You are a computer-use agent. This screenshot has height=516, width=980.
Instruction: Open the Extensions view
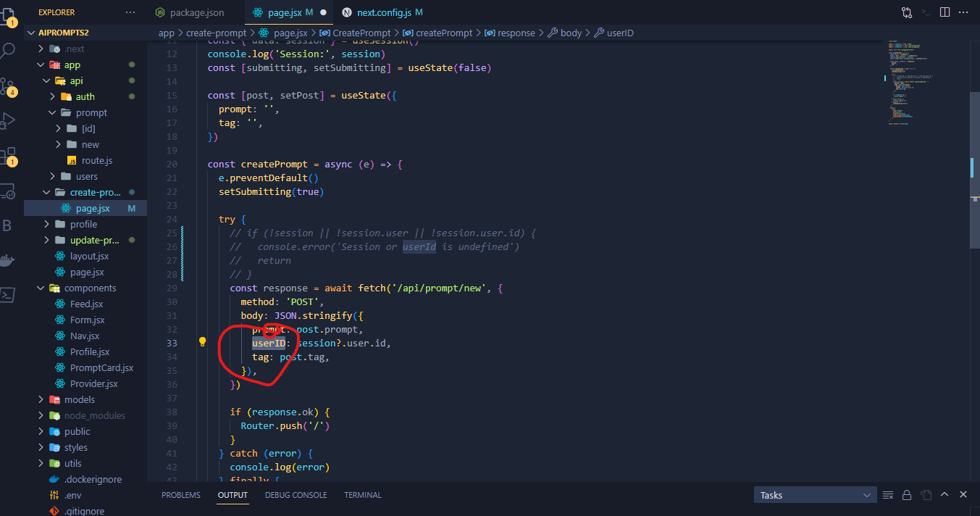[8, 156]
